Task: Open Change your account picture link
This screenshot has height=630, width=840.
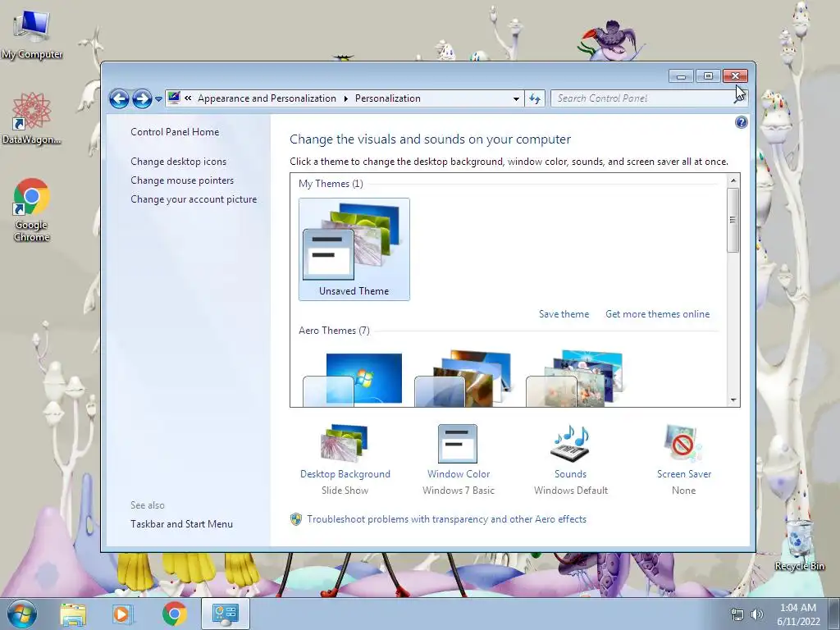Action: tap(194, 199)
